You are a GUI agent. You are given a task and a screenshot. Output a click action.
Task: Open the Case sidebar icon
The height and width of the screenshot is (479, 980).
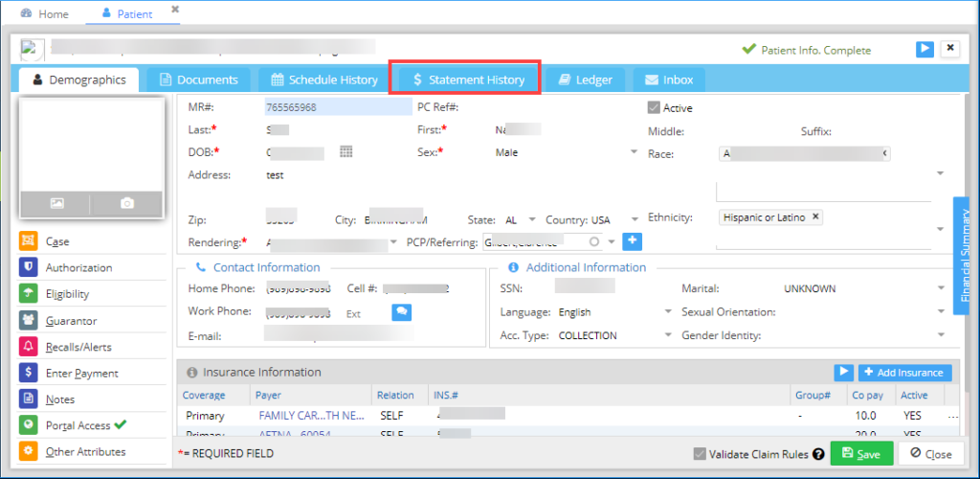tap(28, 241)
